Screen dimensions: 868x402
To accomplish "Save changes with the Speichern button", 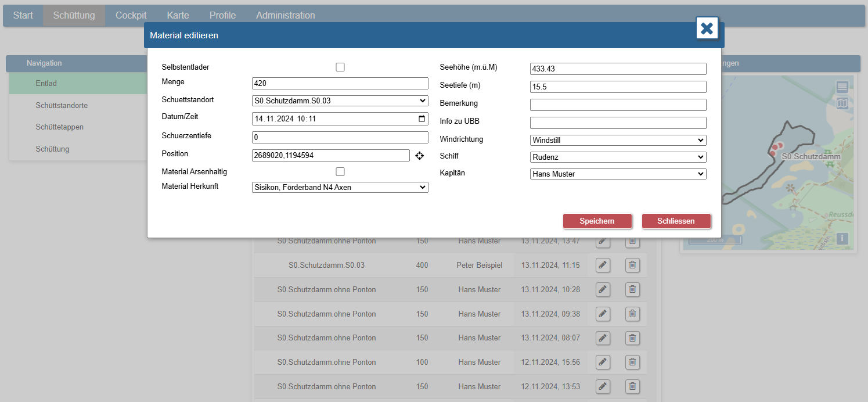I will pos(597,221).
